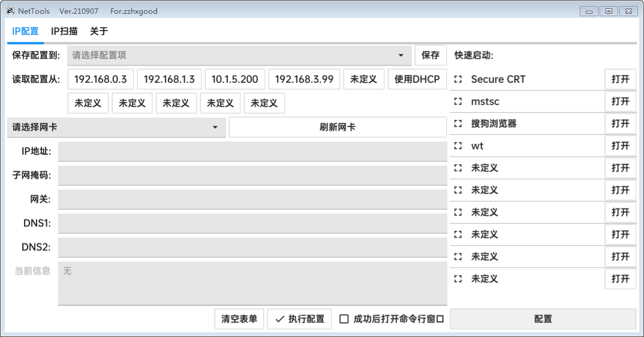
Task: Click the NetTools app icon in title bar
Action: (x=10, y=11)
